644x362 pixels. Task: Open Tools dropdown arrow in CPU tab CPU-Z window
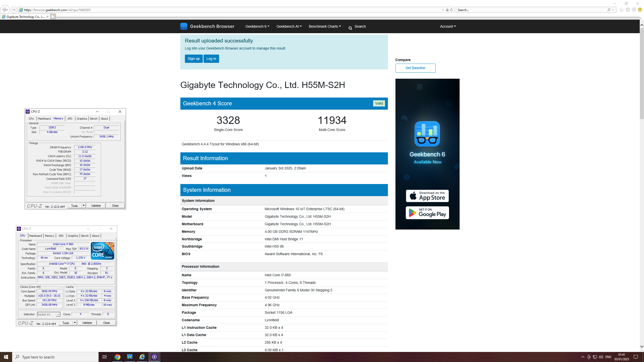(x=75, y=323)
